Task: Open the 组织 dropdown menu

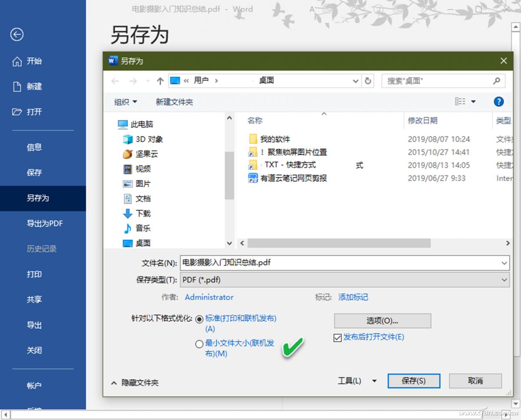Action: 125,102
